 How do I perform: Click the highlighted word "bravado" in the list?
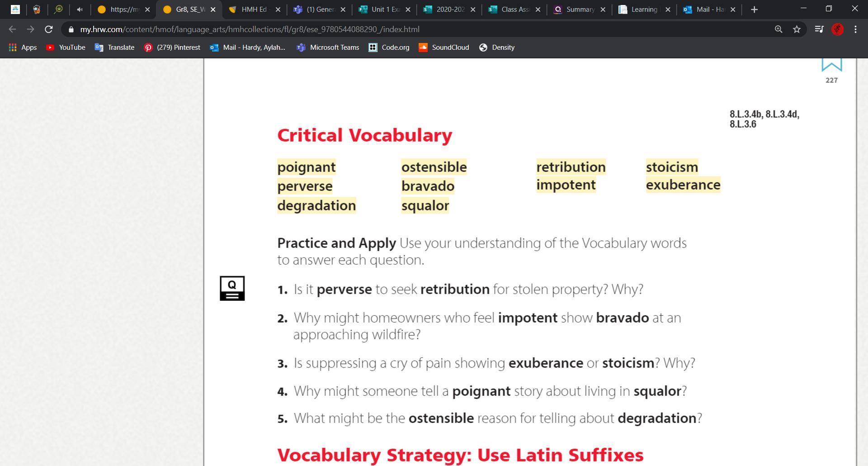428,186
